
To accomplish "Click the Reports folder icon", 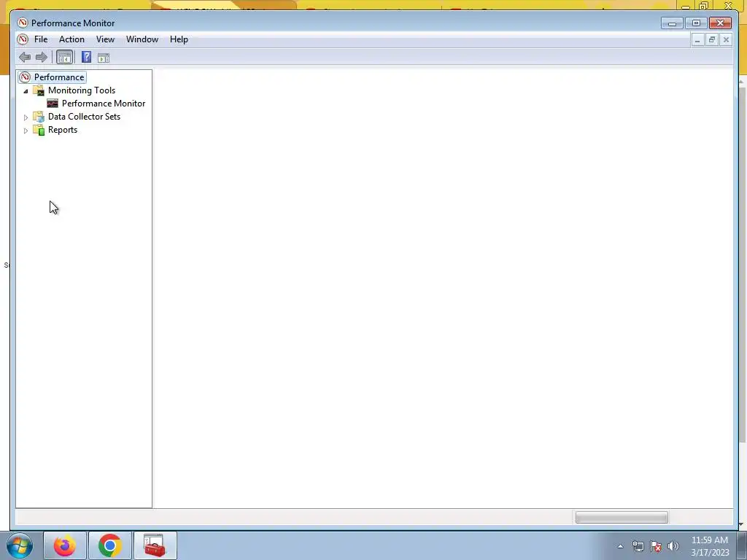I will pos(39,130).
